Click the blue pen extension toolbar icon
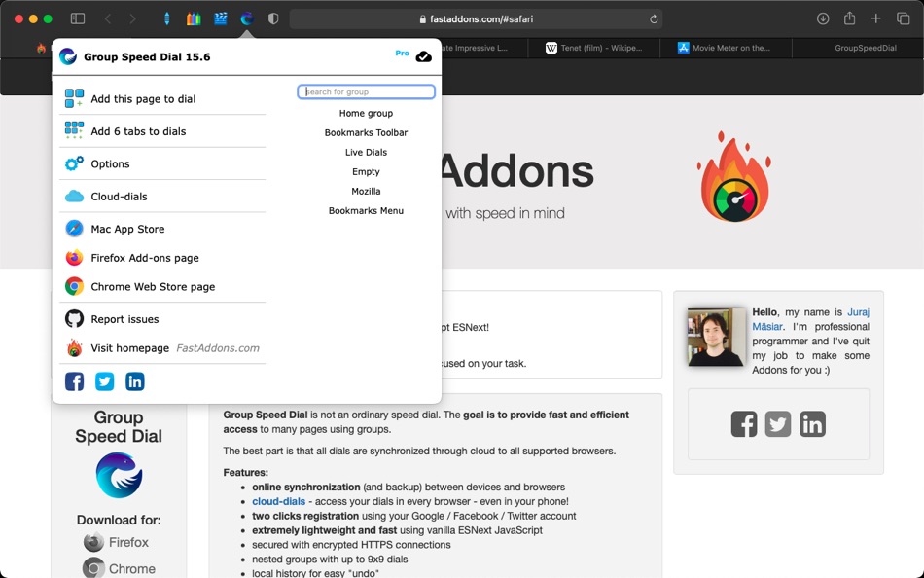This screenshot has height=578, width=924. [x=166, y=18]
